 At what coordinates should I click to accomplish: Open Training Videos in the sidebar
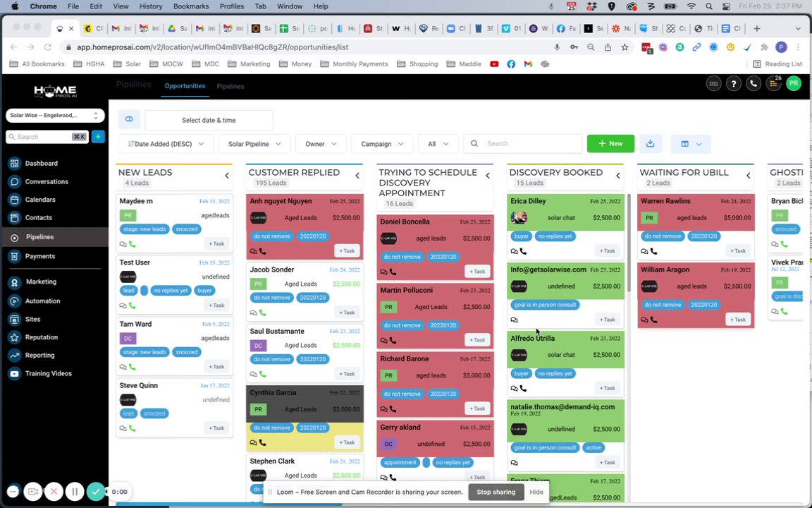click(48, 373)
